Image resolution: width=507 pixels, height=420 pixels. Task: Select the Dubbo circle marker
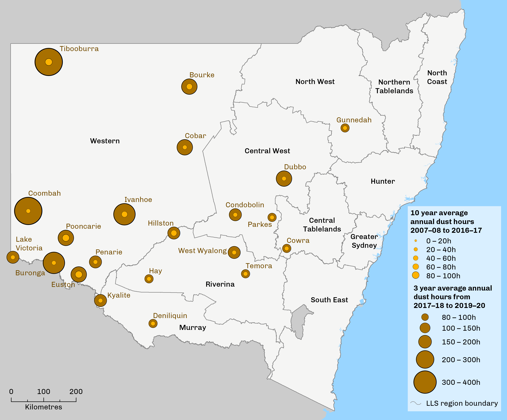(x=284, y=179)
